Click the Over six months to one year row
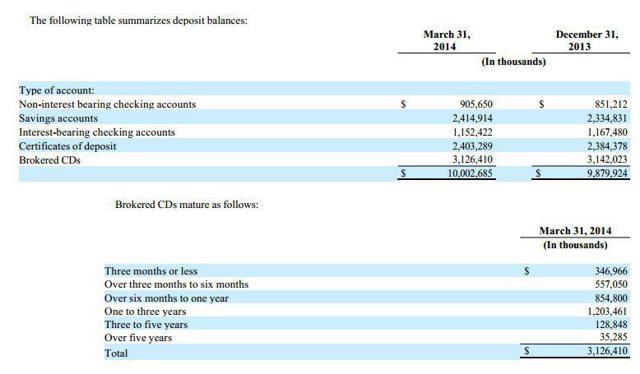The image size is (640, 374). tap(366, 298)
